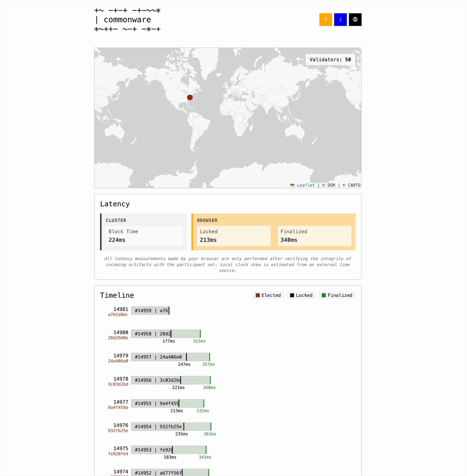Click view number 14981 in the timeline
The height and width of the screenshot is (476, 467).
121,309
